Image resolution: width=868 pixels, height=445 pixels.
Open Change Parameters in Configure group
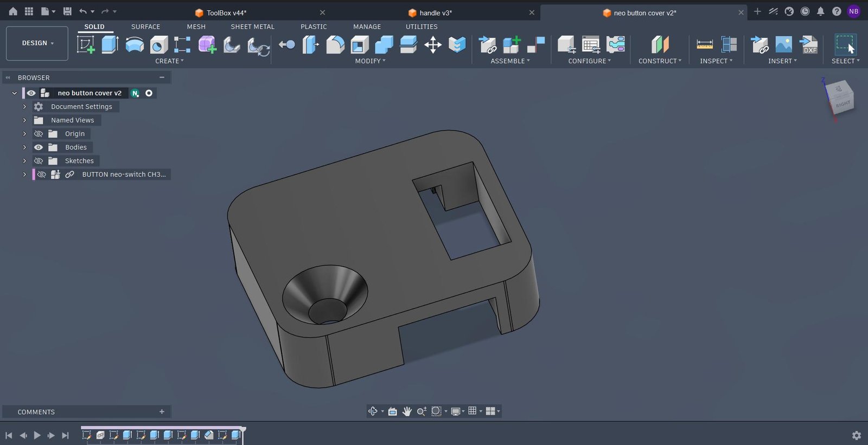(x=591, y=44)
